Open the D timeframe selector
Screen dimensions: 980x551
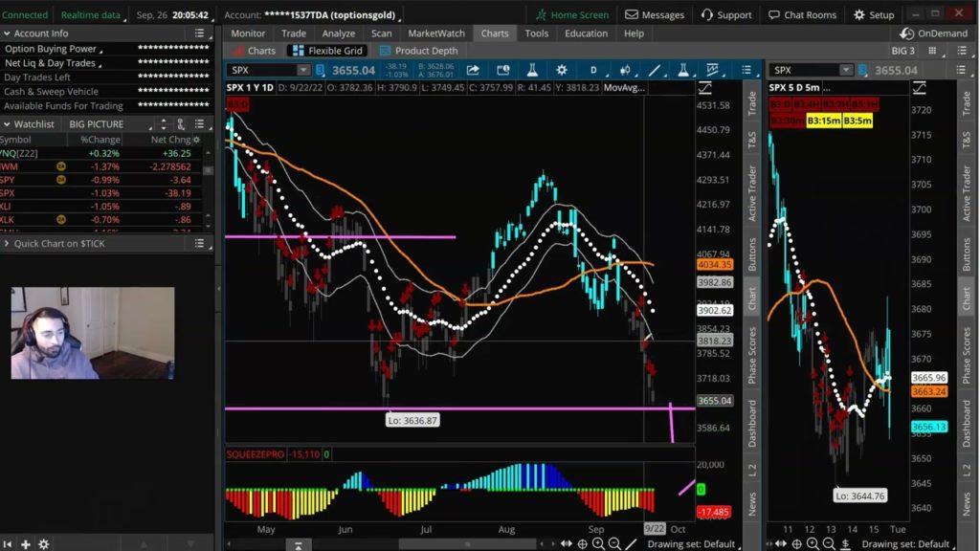pyautogui.click(x=593, y=70)
